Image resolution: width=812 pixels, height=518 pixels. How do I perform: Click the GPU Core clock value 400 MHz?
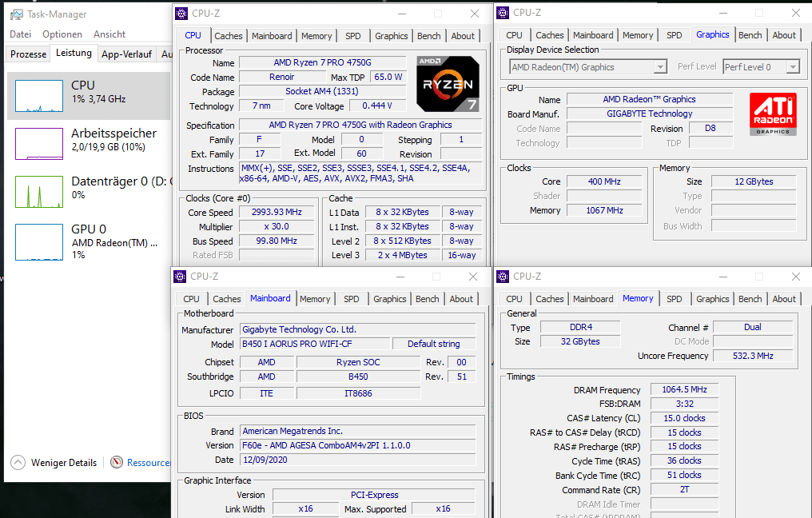coord(604,181)
